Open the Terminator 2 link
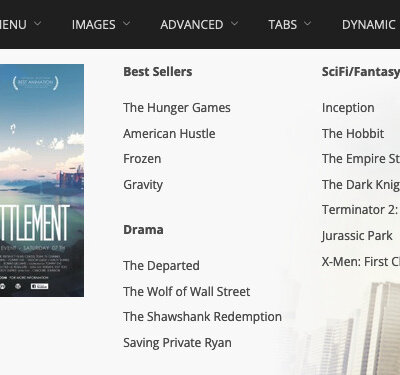400x375 pixels. (361, 210)
